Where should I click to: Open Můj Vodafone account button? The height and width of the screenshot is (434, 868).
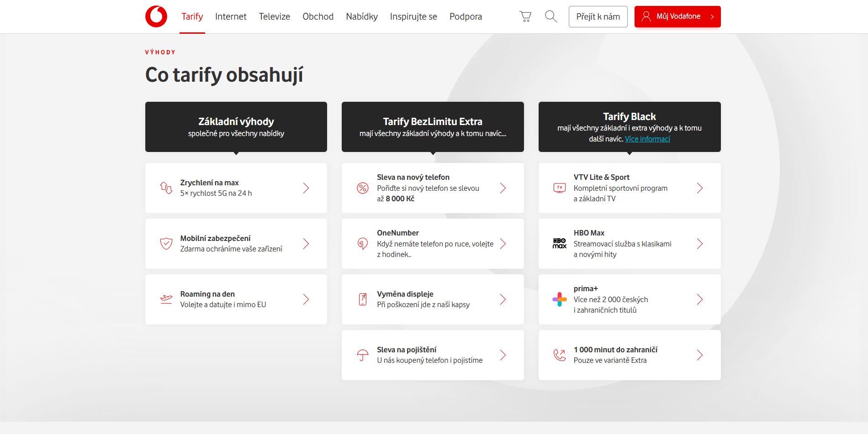[677, 16]
